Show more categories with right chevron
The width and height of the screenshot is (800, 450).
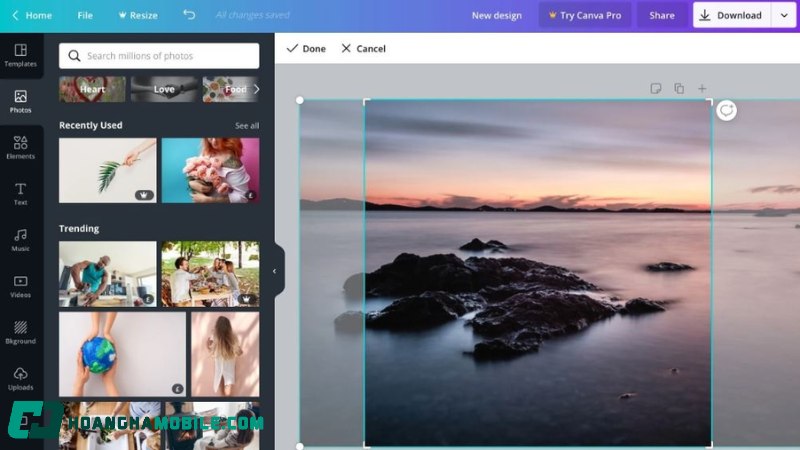point(256,89)
